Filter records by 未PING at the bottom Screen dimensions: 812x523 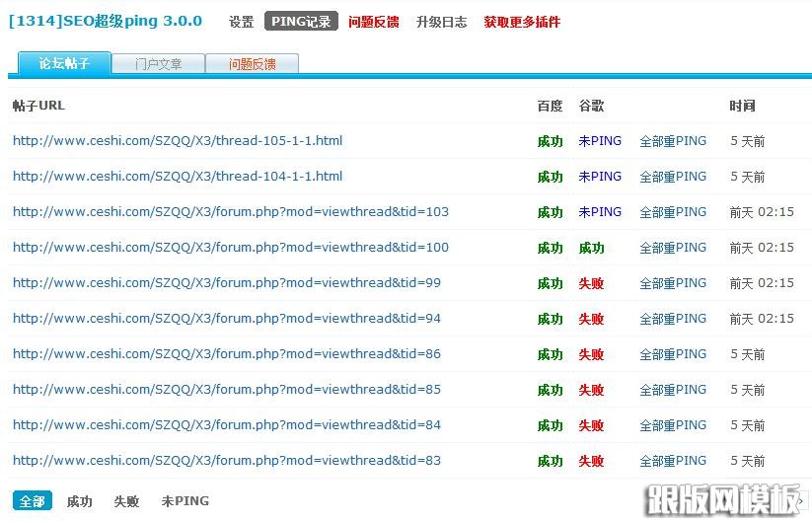pyautogui.click(x=185, y=501)
